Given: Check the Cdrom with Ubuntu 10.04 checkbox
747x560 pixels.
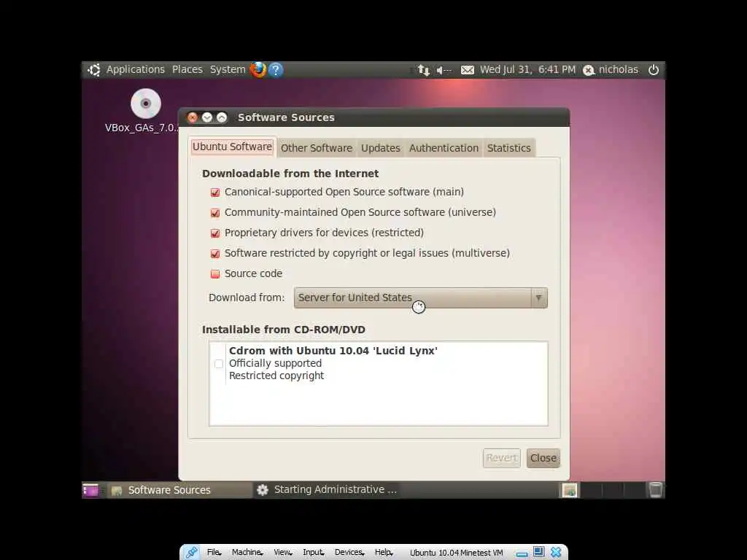Looking at the screenshot, I should pos(219,364).
